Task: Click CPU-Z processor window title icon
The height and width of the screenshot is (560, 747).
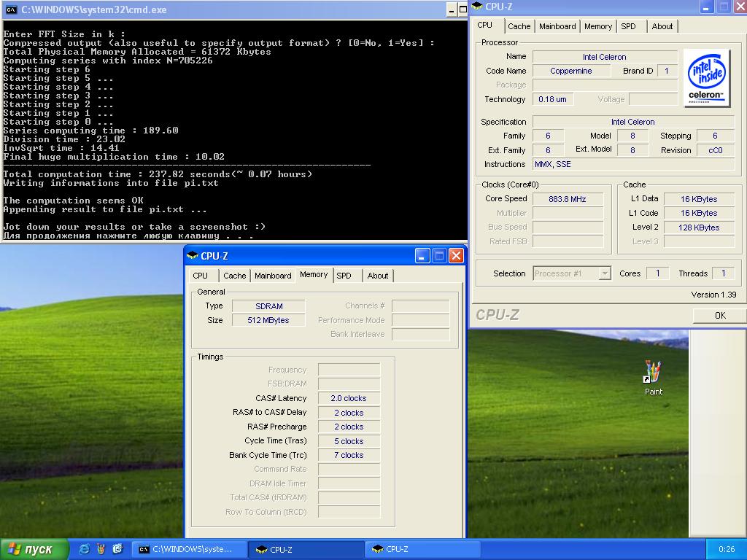Action: (x=477, y=6)
